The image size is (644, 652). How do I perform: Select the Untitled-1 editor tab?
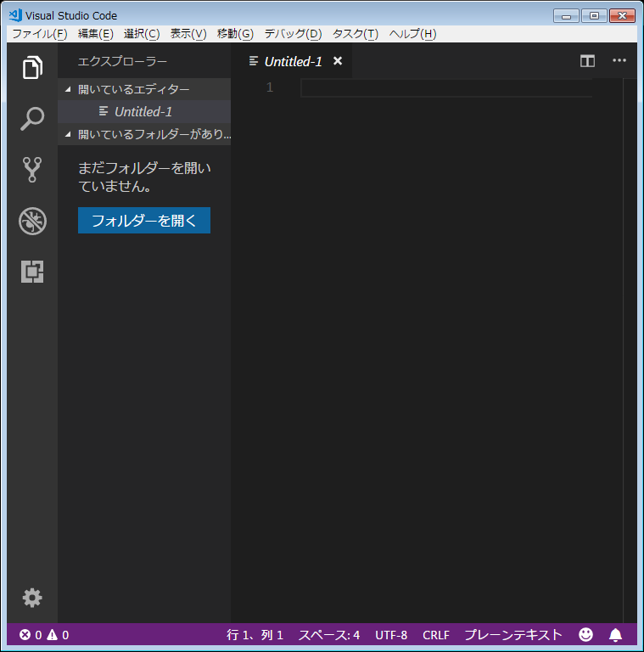coord(293,61)
